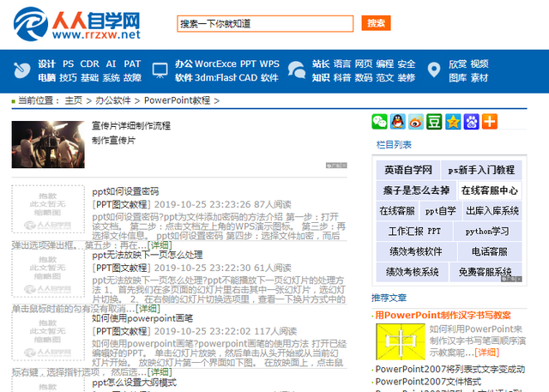The image size is (549, 392).
Task: Open the ps新手入门教程 ad link
Action: (481, 170)
